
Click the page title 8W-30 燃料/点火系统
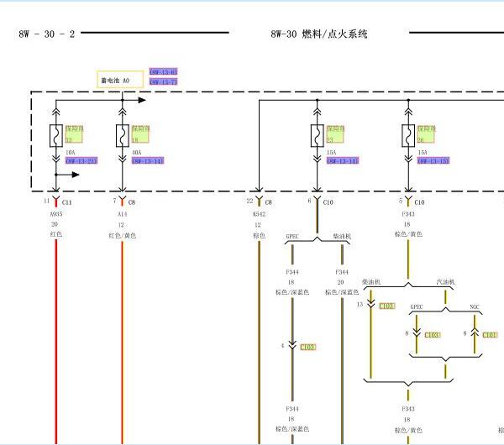(x=319, y=34)
